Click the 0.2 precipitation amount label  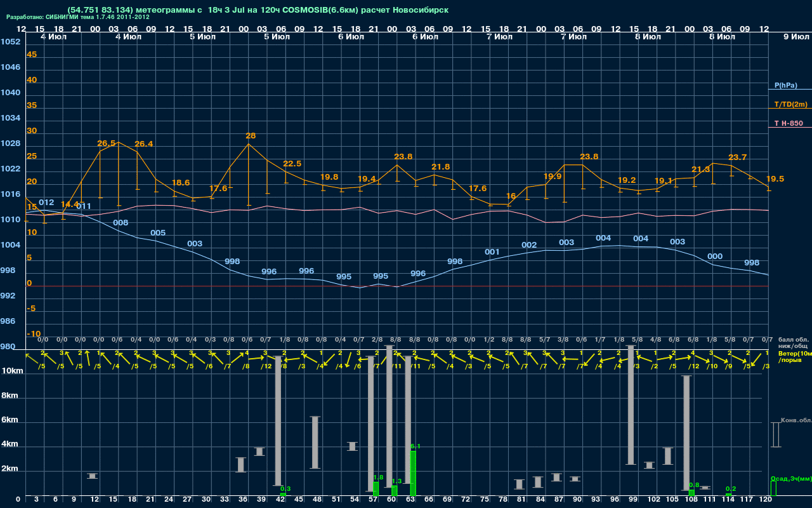coord(731,489)
